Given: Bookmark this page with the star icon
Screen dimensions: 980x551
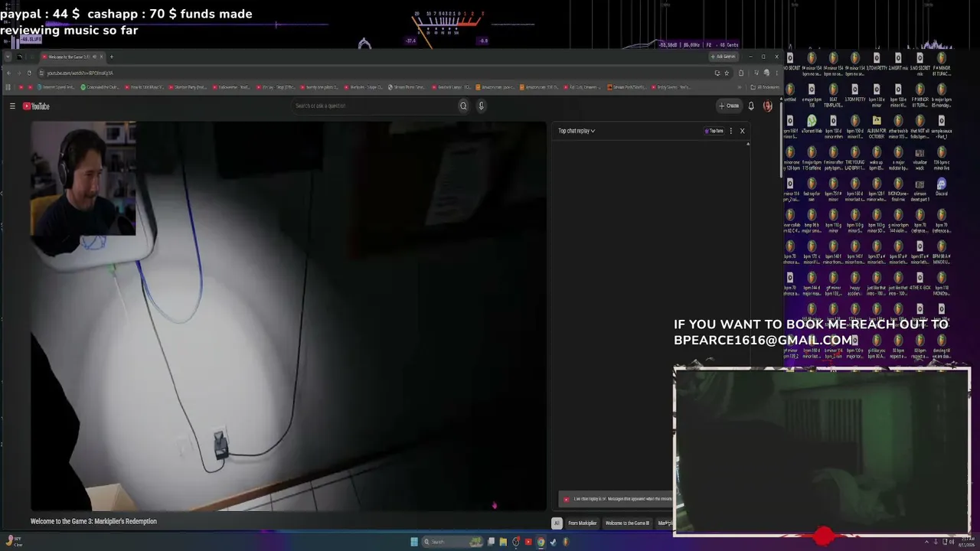Looking at the screenshot, I should coord(727,73).
